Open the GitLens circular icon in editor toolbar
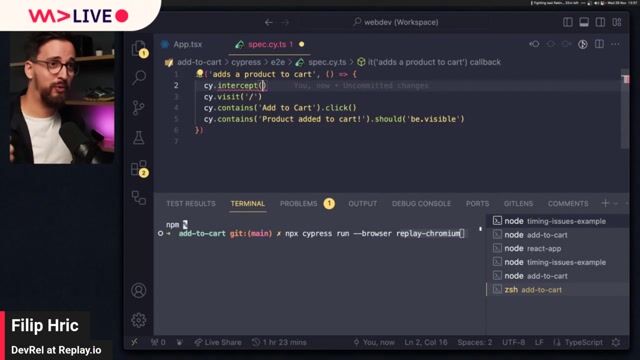This screenshot has height=360, width=640. point(583,44)
